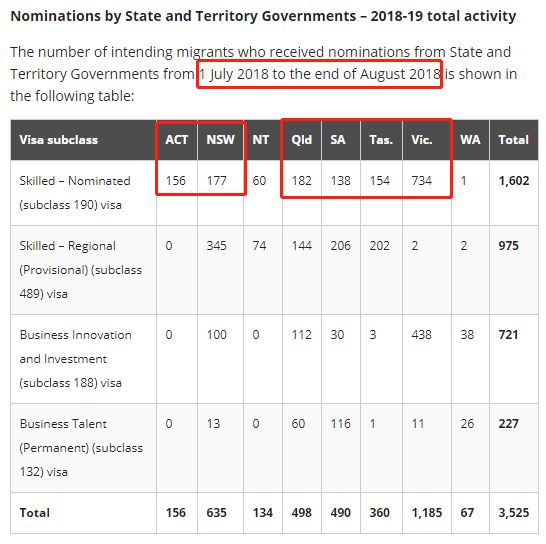Select the Vic. column header

422,140
